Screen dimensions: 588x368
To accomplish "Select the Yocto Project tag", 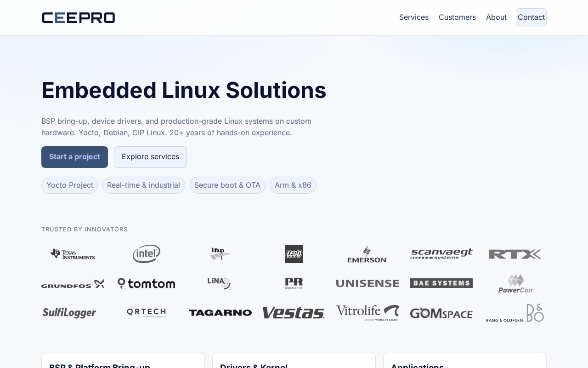I will click(x=69, y=185).
